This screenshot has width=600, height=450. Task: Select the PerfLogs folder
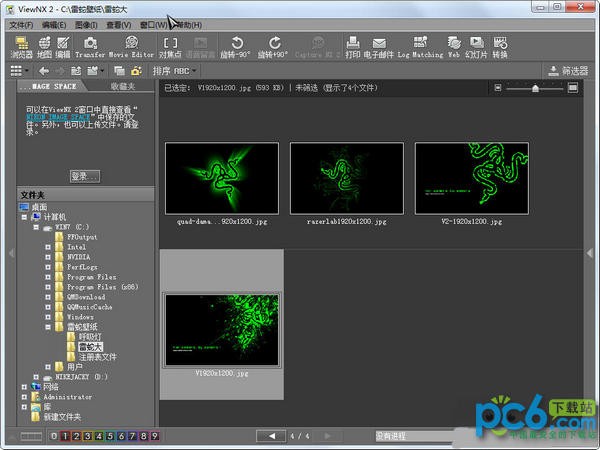[76, 267]
